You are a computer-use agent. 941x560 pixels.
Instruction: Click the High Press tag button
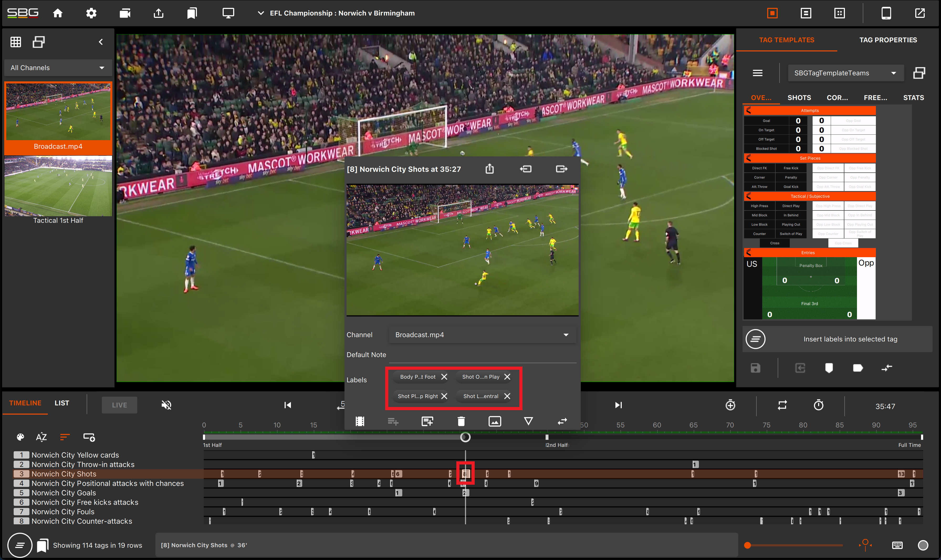click(x=759, y=206)
